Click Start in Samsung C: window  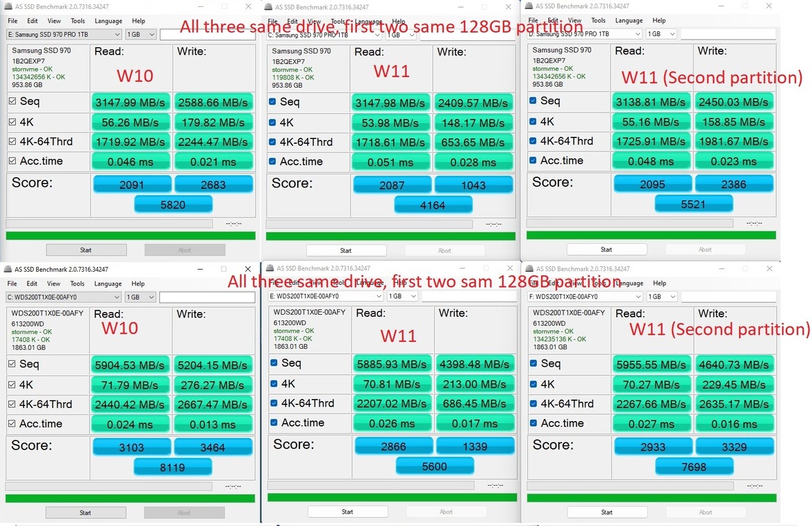point(346,250)
